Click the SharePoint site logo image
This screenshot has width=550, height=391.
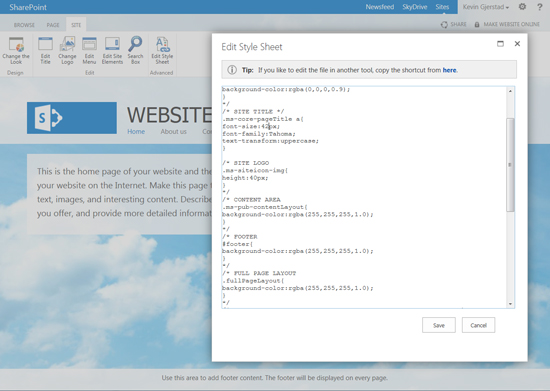[72, 118]
